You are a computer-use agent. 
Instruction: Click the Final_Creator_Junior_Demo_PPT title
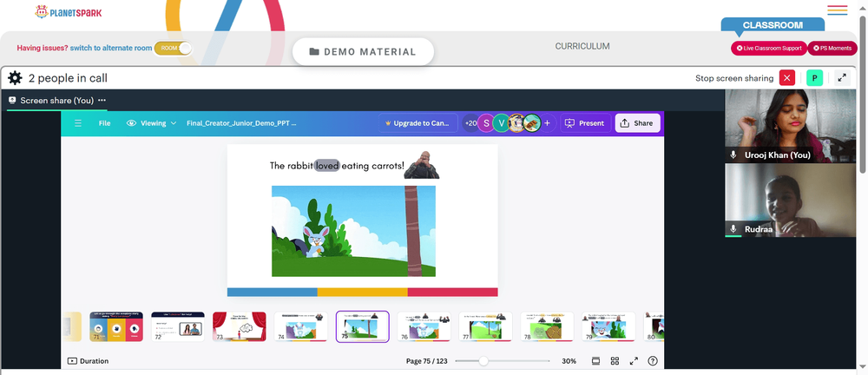[x=241, y=123]
